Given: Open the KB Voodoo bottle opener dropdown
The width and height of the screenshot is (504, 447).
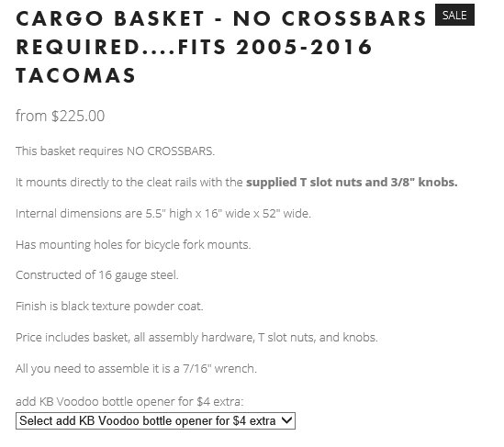Looking at the screenshot, I should 155,421.
